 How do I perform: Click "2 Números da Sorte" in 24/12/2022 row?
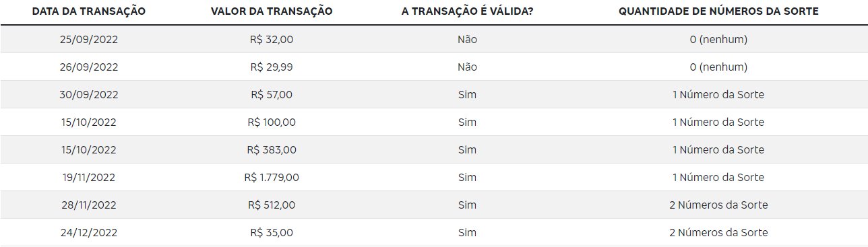coord(718,233)
